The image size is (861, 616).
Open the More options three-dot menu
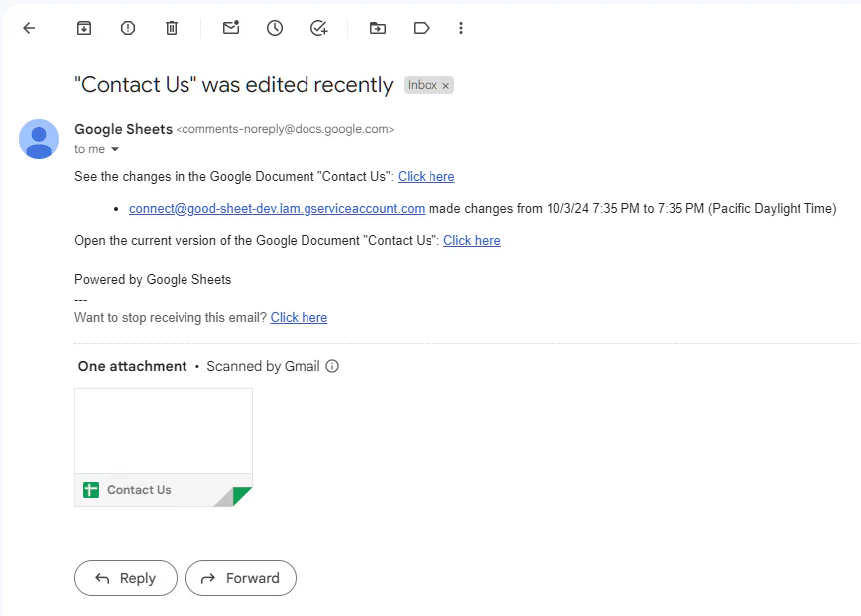tap(461, 28)
